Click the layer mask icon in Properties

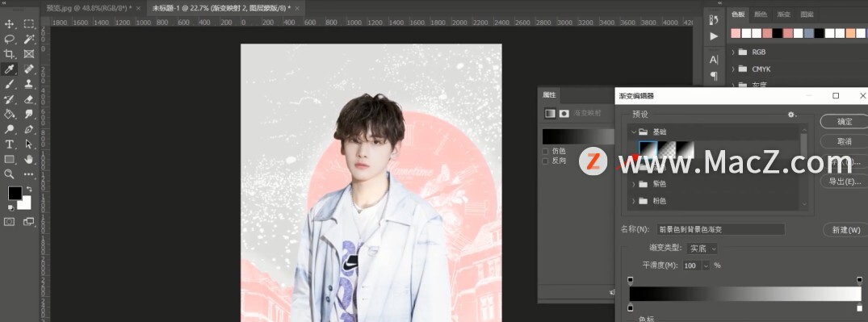(x=564, y=113)
